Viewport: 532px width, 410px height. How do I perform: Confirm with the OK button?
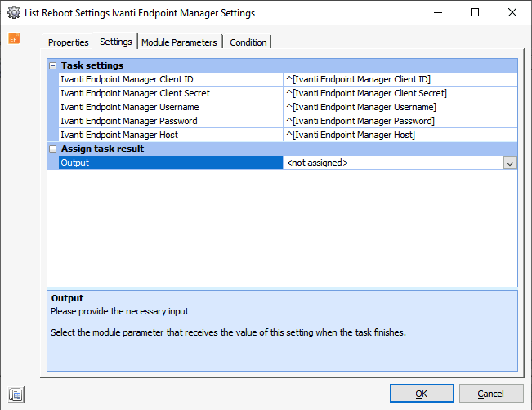click(422, 394)
